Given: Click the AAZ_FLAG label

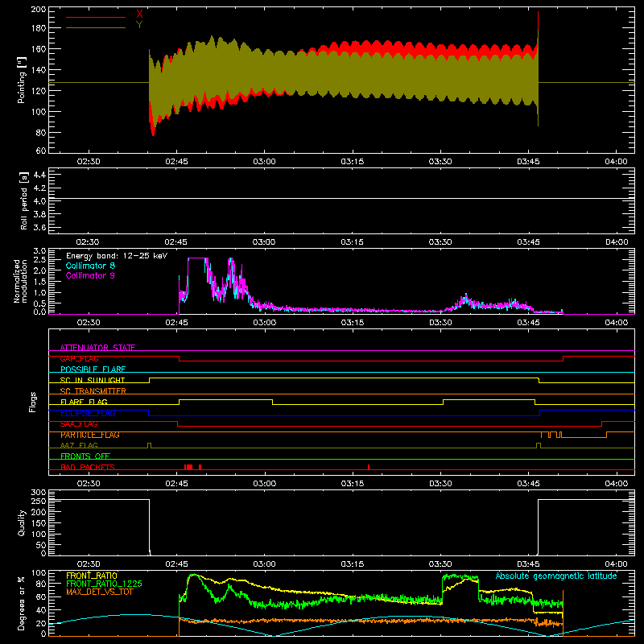Looking at the screenshot, I should tap(79, 445).
